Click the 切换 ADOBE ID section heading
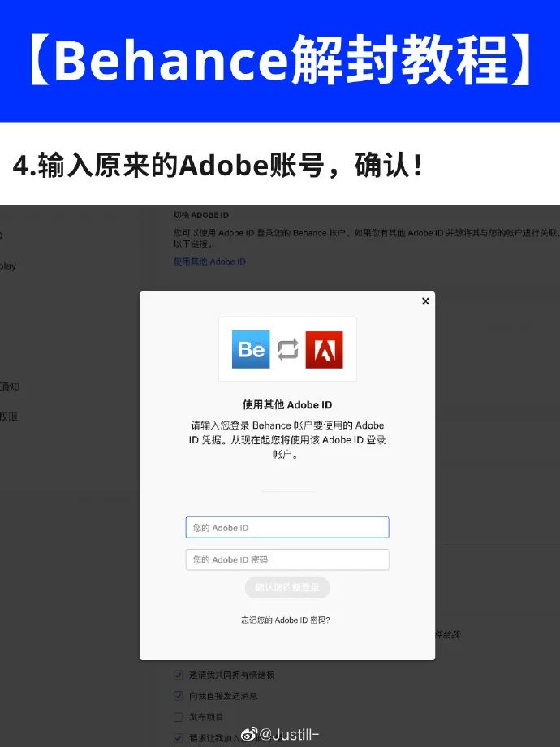The width and height of the screenshot is (560, 747). 201,215
